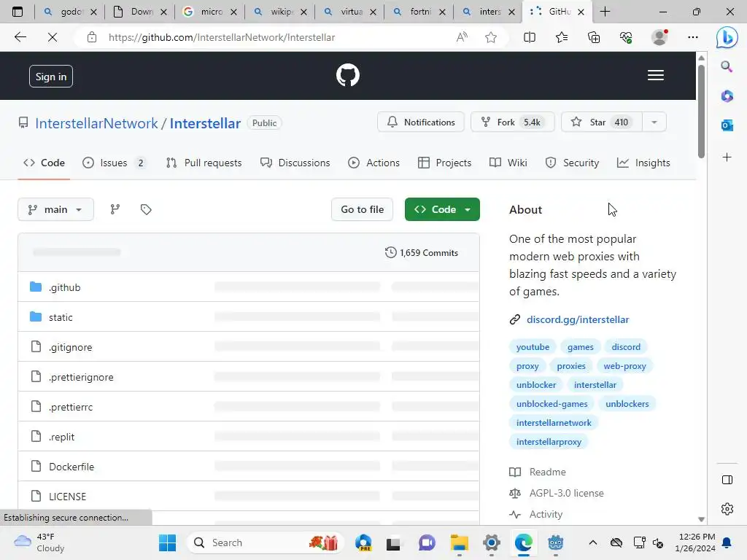The width and height of the screenshot is (747, 560).
Task: Show hidden system tray icons
Action: tap(592, 542)
